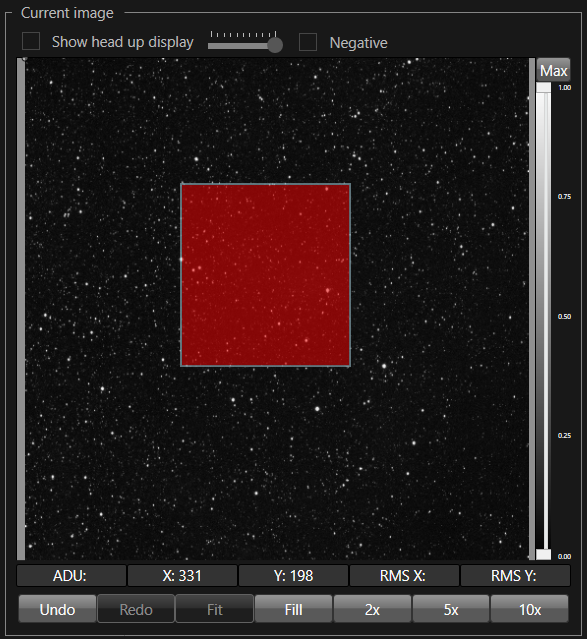Click the Fit zoom button
587x639 pixels.
tap(215, 609)
